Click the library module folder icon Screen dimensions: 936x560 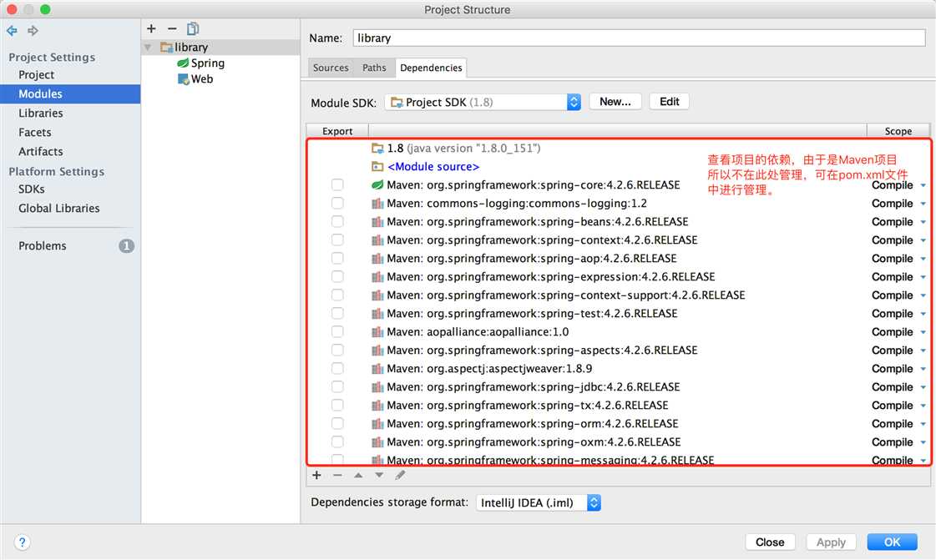point(166,47)
